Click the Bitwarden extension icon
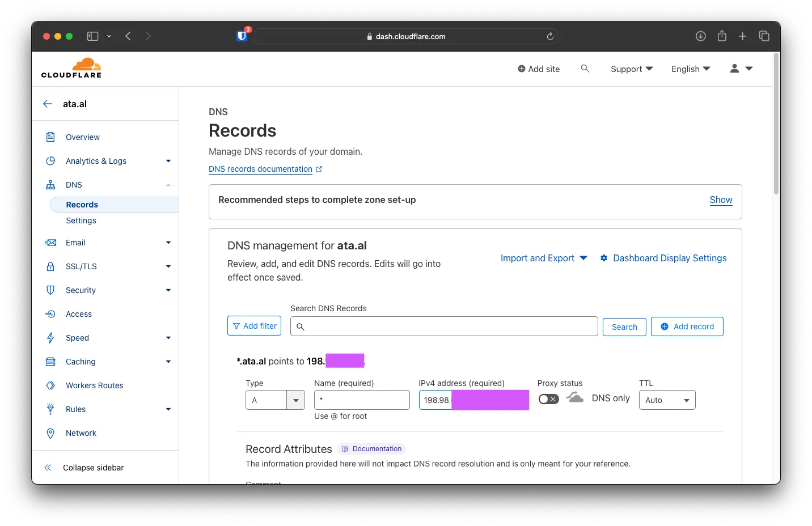This screenshot has width=812, height=526. pyautogui.click(x=242, y=36)
